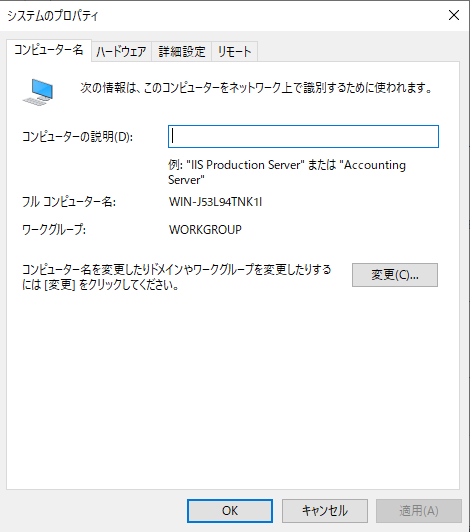This screenshot has width=470, height=532.
Task: Click the コンピューターの説明(D): label
Action: (x=77, y=137)
